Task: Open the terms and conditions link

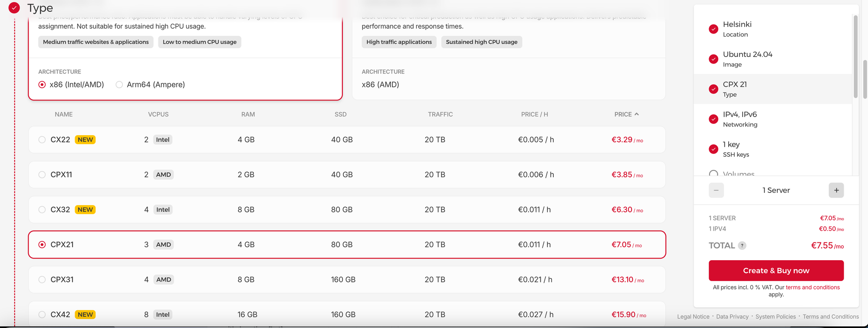Action: (812, 287)
